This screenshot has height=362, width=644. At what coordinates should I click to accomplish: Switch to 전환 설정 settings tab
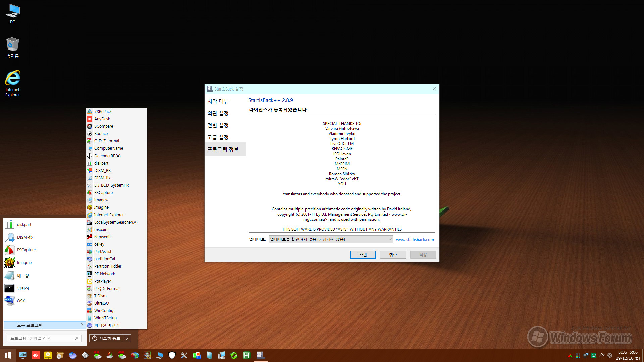(x=225, y=125)
